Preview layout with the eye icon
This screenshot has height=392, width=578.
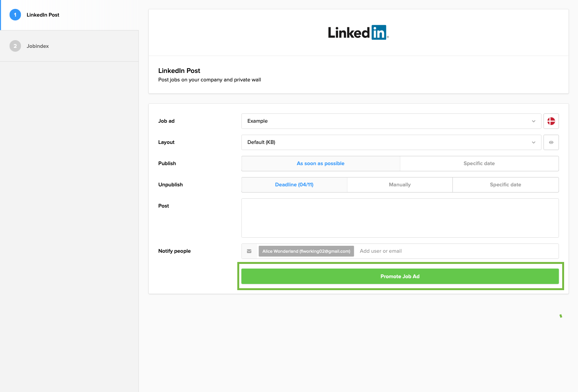tap(551, 142)
